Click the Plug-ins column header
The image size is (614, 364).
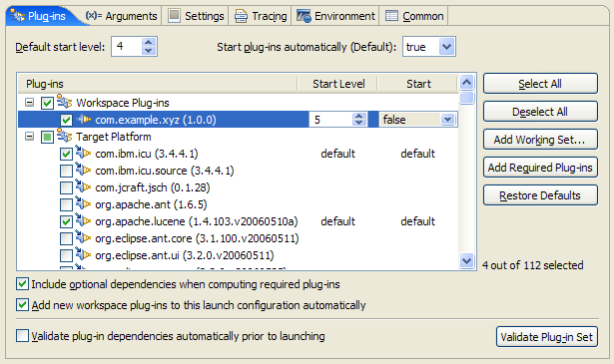[158, 84]
